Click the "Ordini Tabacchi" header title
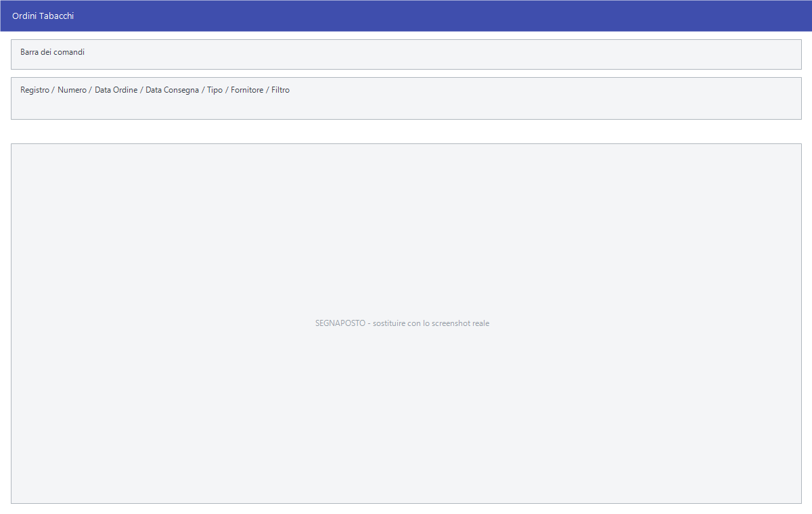812x514 pixels. coord(43,16)
